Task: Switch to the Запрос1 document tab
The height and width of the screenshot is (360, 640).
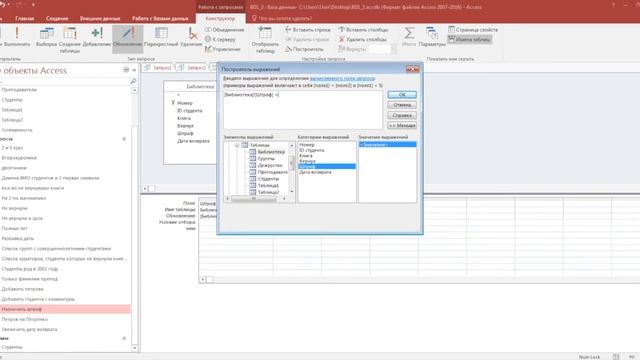Action: (x=158, y=68)
